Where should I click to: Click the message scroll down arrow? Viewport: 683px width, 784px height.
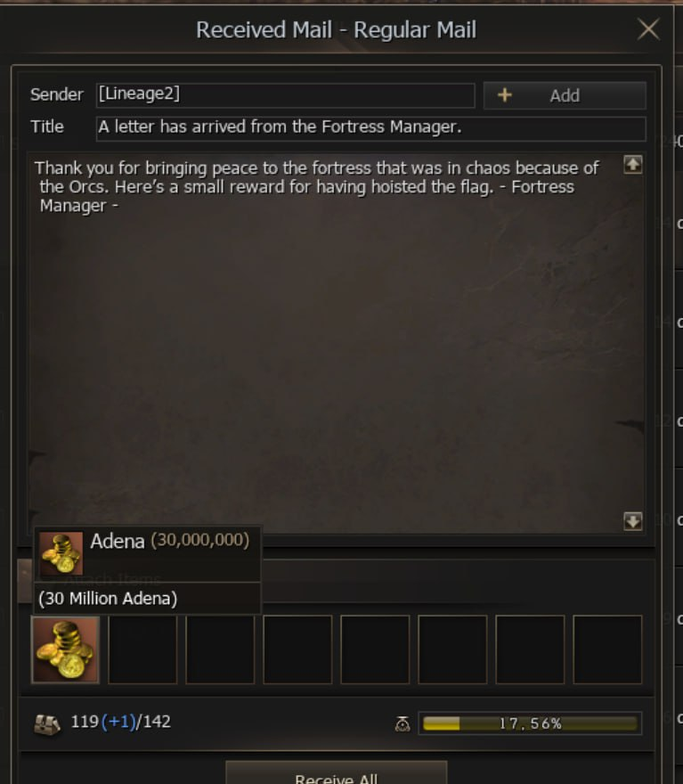click(633, 521)
